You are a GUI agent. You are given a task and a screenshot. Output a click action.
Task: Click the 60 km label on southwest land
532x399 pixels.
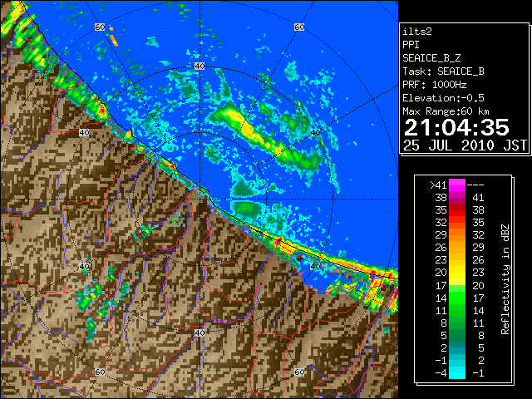coord(100,372)
